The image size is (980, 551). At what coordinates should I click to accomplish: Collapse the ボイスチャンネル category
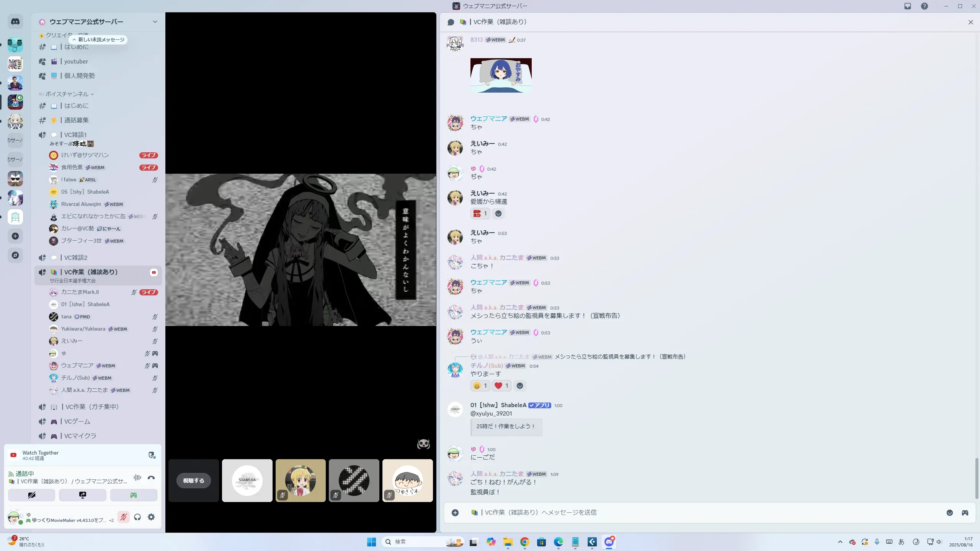pyautogui.click(x=67, y=94)
